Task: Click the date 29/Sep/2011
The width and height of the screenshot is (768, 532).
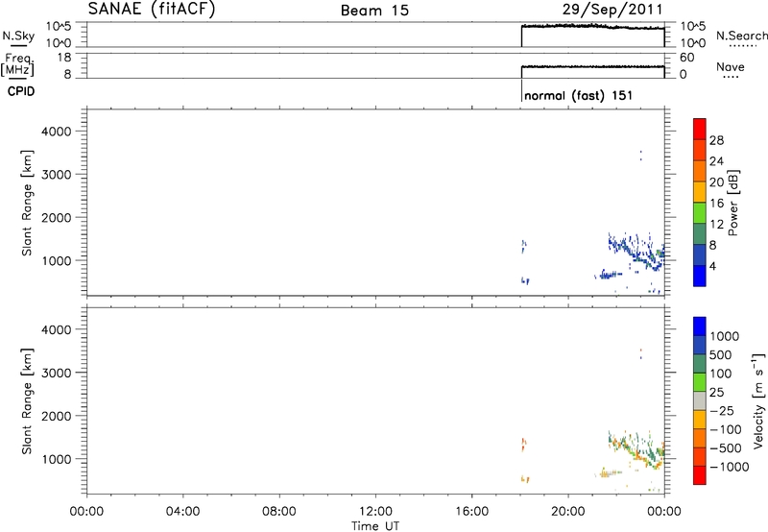Action: [612, 10]
